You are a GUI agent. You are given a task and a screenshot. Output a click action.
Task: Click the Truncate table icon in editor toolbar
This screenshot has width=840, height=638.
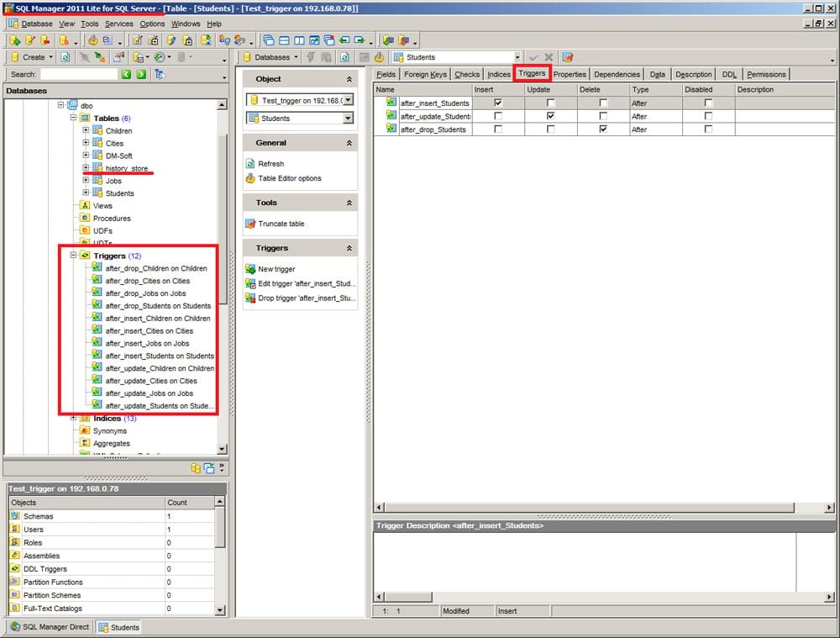tap(568, 57)
